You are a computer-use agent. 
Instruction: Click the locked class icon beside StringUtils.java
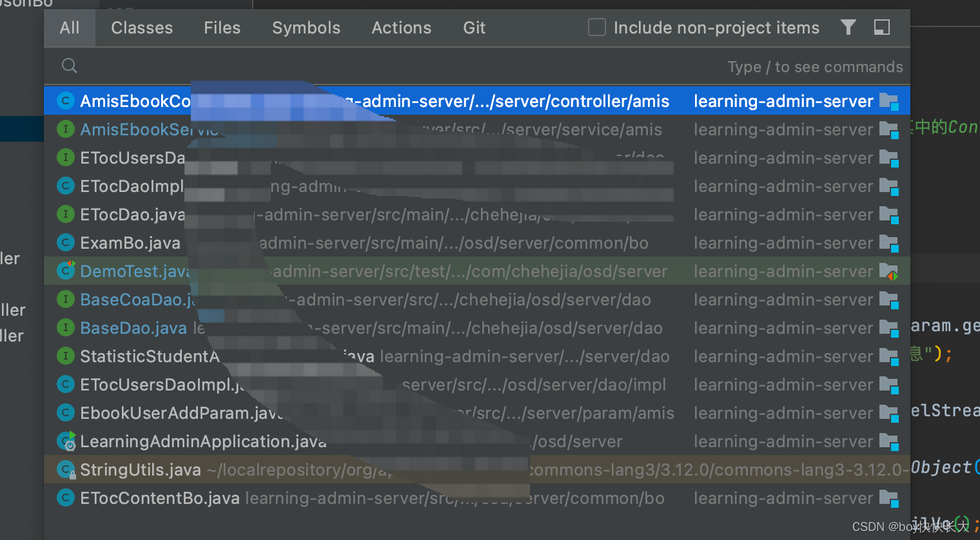pos(66,470)
